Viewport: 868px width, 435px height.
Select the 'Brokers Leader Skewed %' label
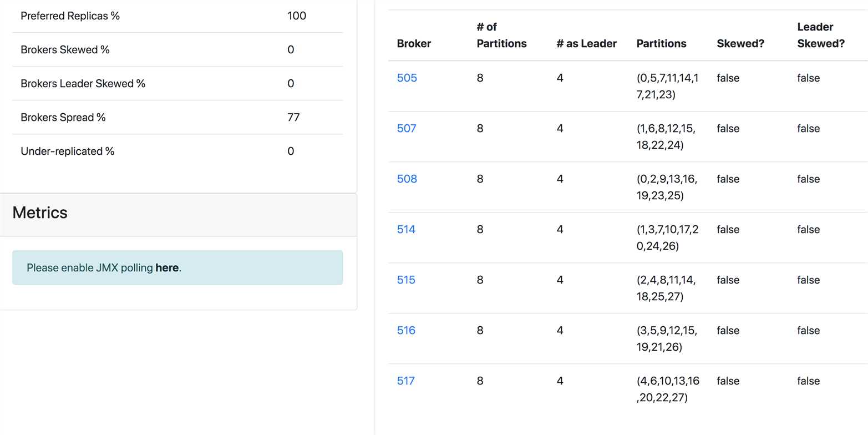[x=83, y=84]
